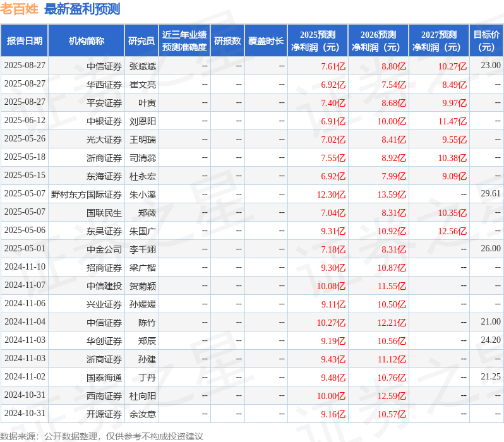Screen dimensions: 504x442
Task: Select researcher 张斌斌 cell
Action: pos(142,66)
